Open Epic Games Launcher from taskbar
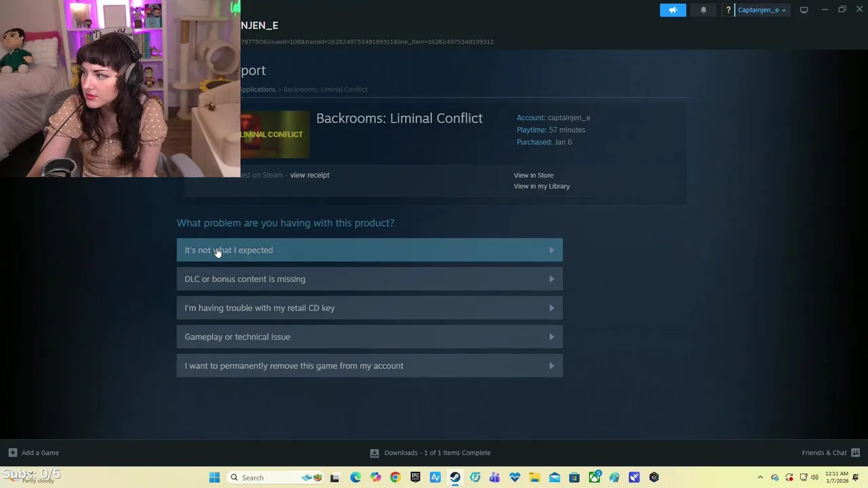The height and width of the screenshot is (488, 868). 415,478
